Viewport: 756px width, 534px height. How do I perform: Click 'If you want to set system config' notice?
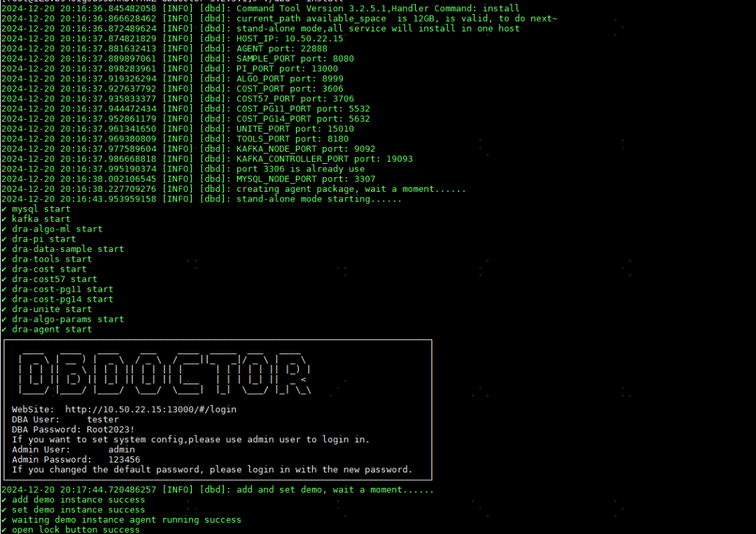click(x=191, y=440)
